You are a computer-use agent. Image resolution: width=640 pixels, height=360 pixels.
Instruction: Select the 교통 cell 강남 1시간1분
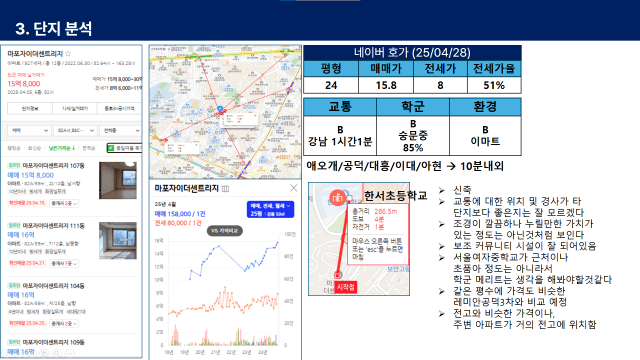tap(340, 136)
